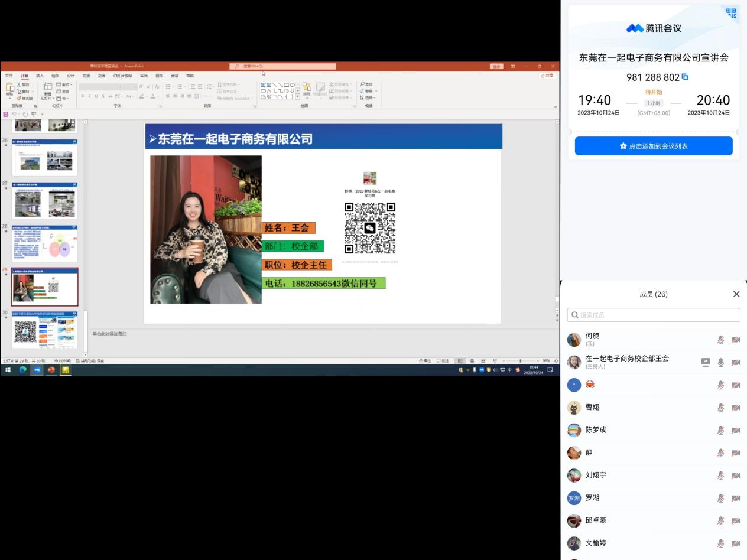Collapse the ribbon using the chevron arrow
Image resolution: width=747 pixels, height=560 pixels.
556,106
